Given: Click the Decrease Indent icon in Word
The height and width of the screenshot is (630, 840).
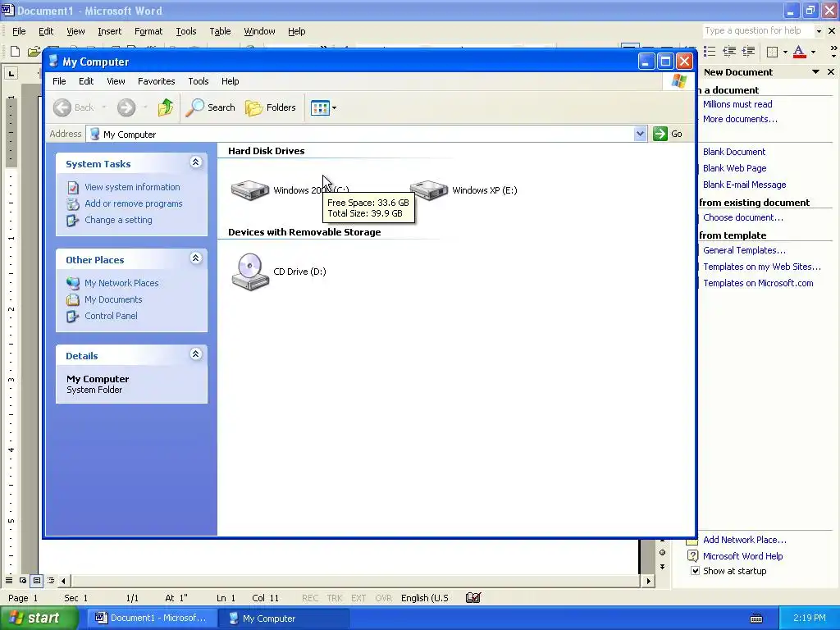Looking at the screenshot, I should point(729,52).
